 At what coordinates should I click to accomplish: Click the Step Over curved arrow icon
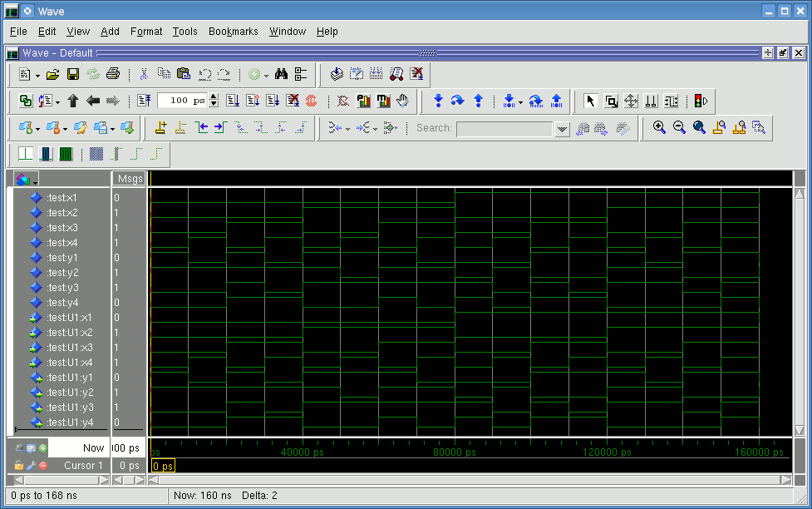pyautogui.click(x=457, y=101)
